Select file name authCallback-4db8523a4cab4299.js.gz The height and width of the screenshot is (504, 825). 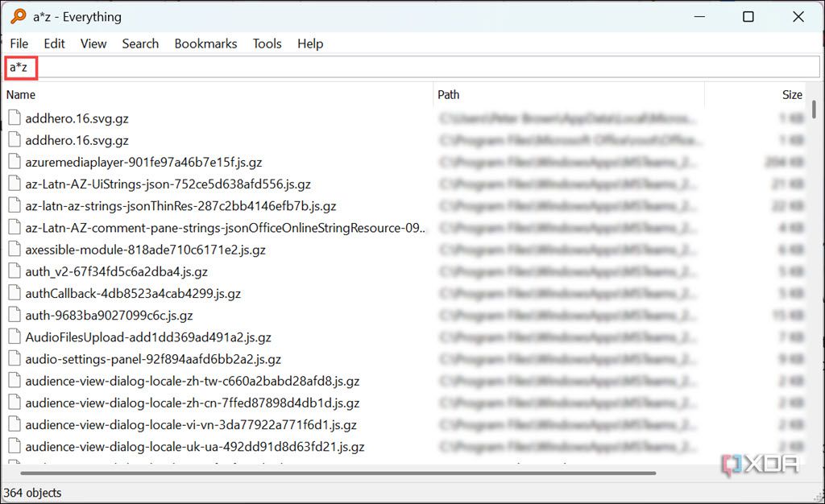coord(133,294)
